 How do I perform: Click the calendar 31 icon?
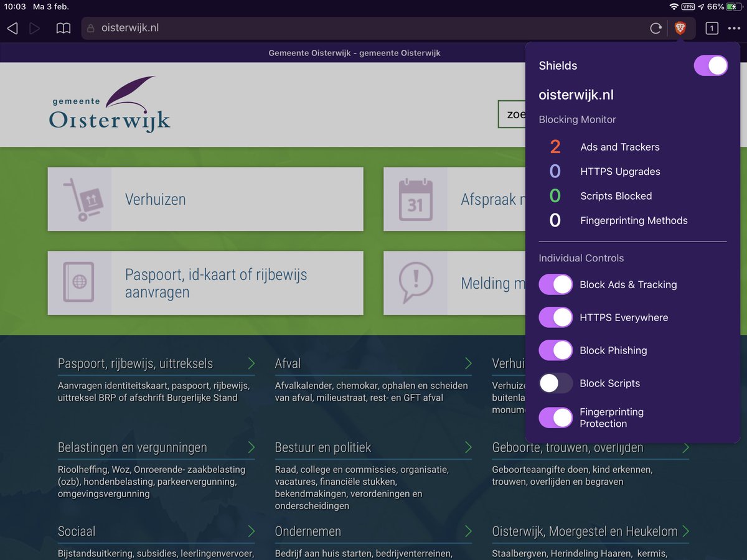tap(415, 199)
